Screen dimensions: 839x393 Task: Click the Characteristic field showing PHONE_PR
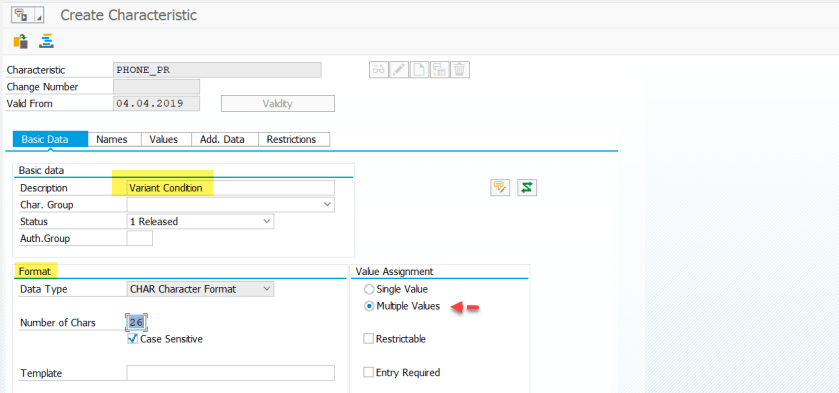click(218, 70)
